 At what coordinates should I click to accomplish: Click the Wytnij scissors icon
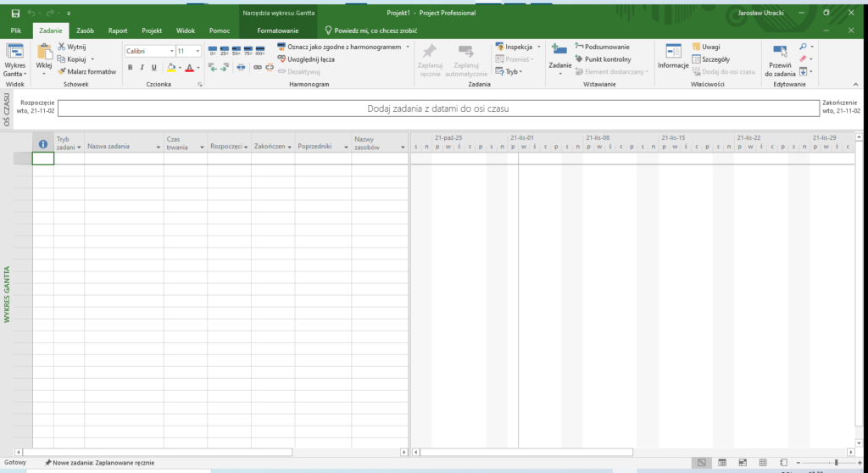[x=61, y=47]
